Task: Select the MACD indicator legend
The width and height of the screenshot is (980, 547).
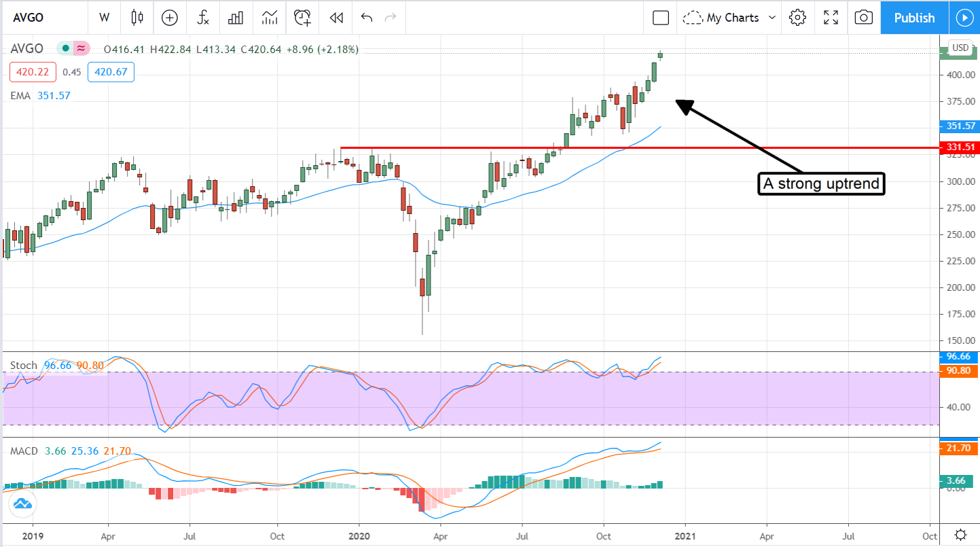Action: 23,451
